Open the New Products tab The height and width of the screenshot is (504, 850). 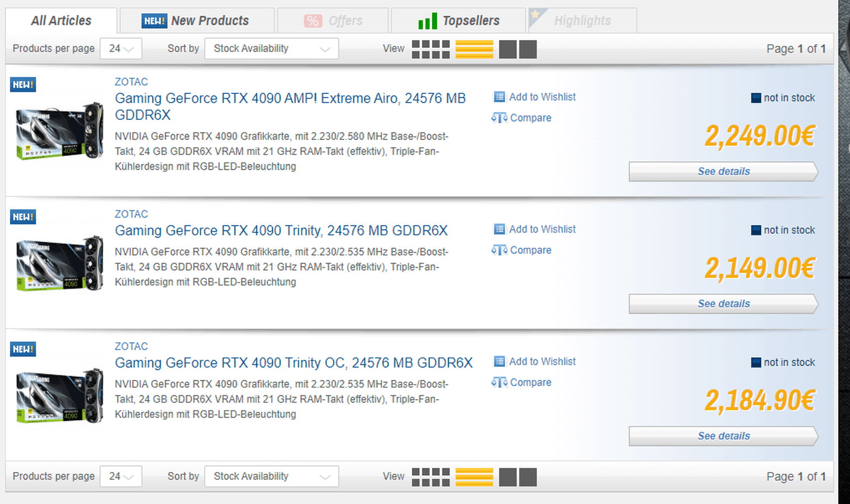(197, 20)
